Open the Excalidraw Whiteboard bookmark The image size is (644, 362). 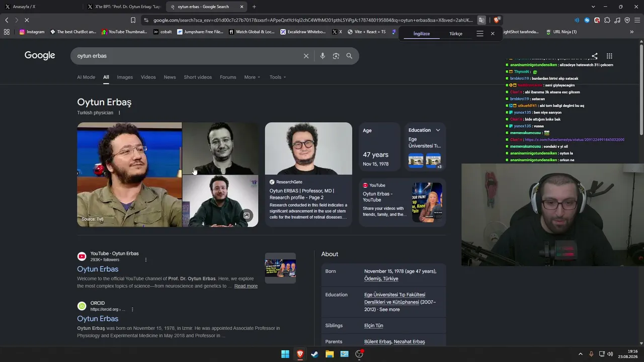pos(303,32)
